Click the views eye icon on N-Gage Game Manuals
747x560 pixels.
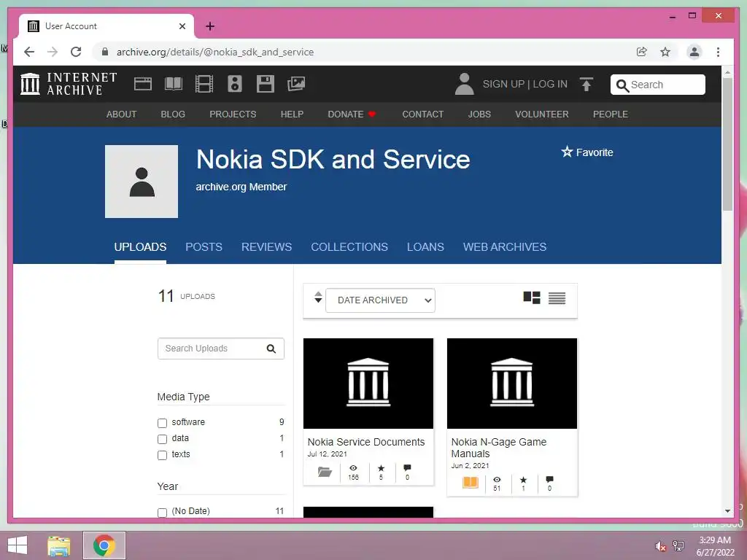[x=497, y=480]
